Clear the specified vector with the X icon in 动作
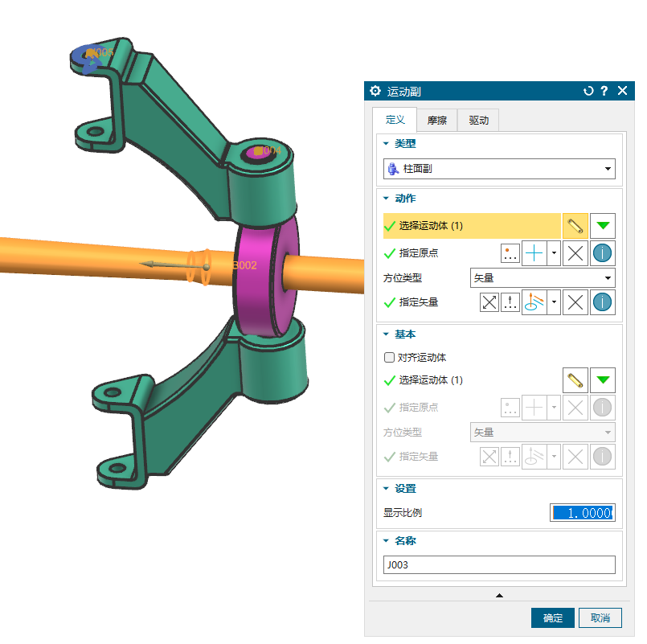The width and height of the screenshot is (647, 644). (574, 302)
